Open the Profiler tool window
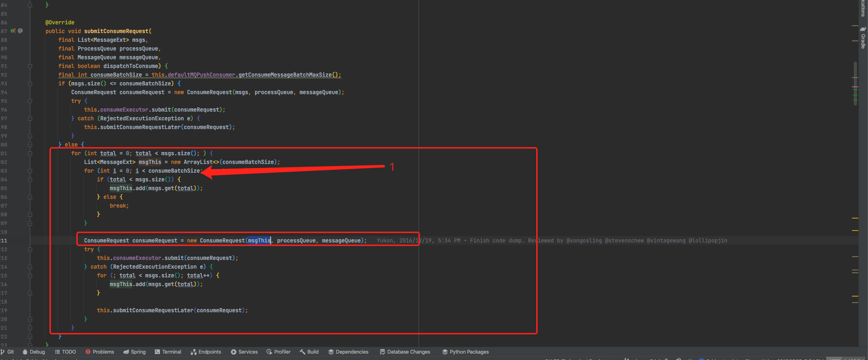Screen dimensions: 868x360 [278, 352]
